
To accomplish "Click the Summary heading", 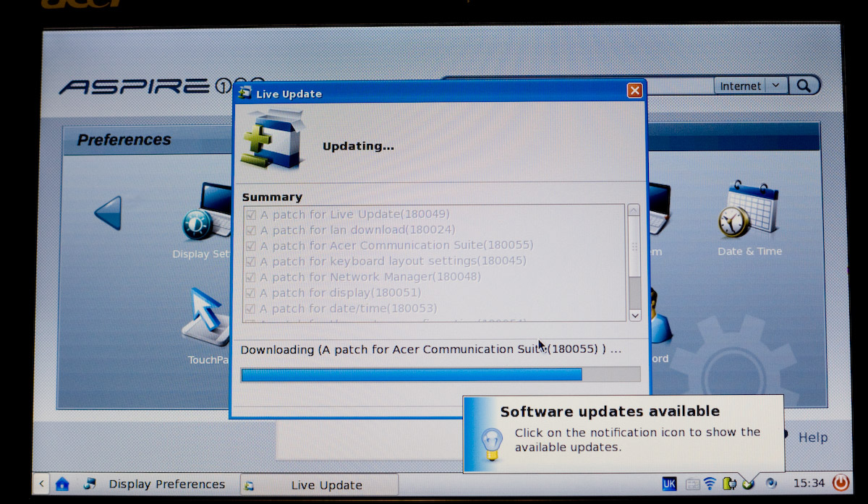I will pyautogui.click(x=272, y=197).
